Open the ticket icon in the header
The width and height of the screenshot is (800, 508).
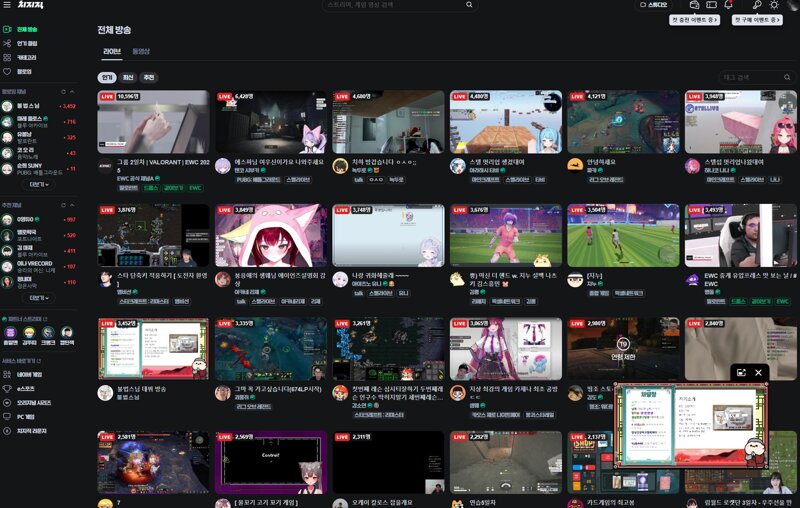pyautogui.click(x=711, y=5)
